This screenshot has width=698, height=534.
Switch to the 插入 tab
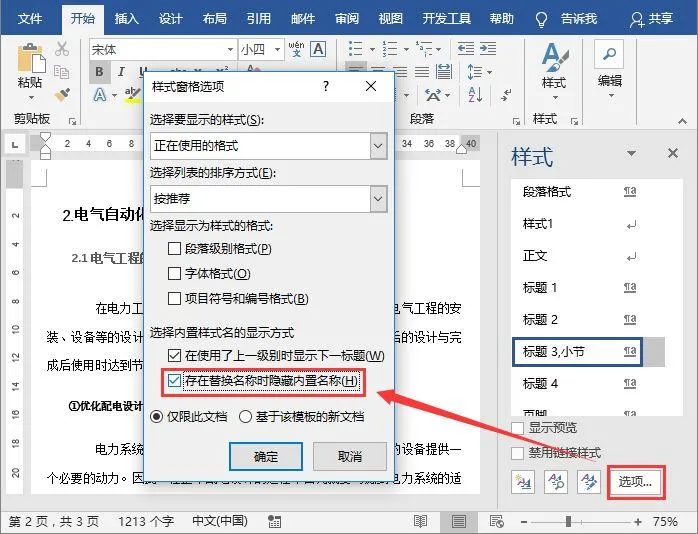coord(126,18)
